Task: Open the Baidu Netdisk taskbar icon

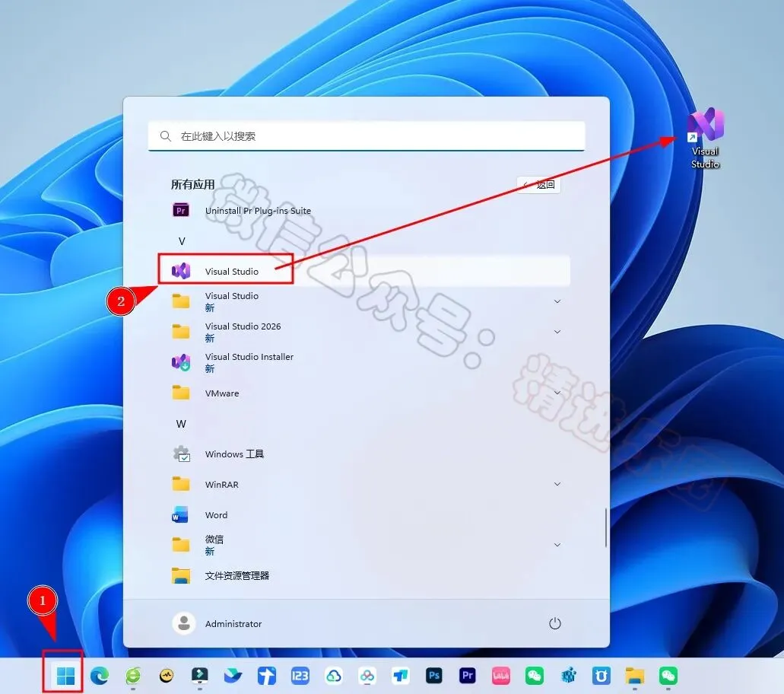Action: point(367,676)
